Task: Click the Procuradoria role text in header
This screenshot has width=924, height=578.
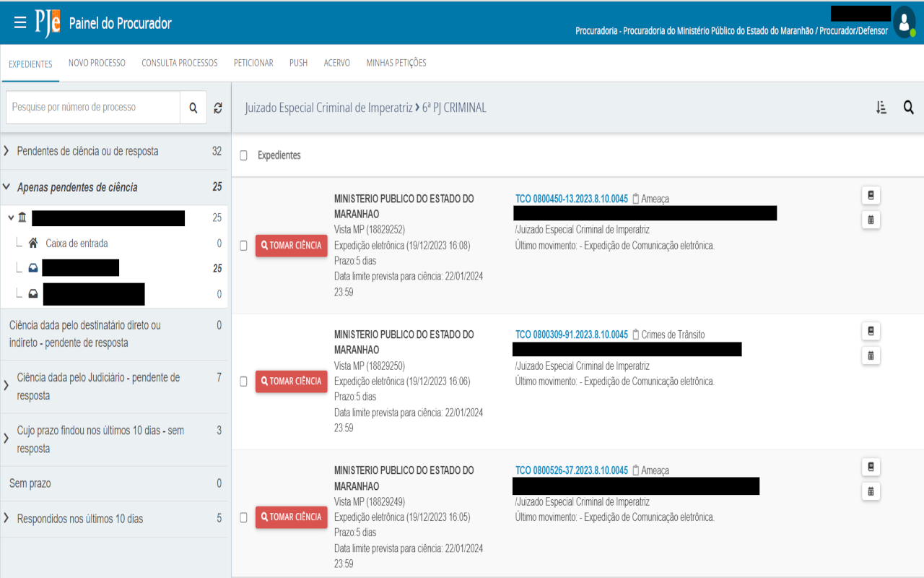Action: 731,31
